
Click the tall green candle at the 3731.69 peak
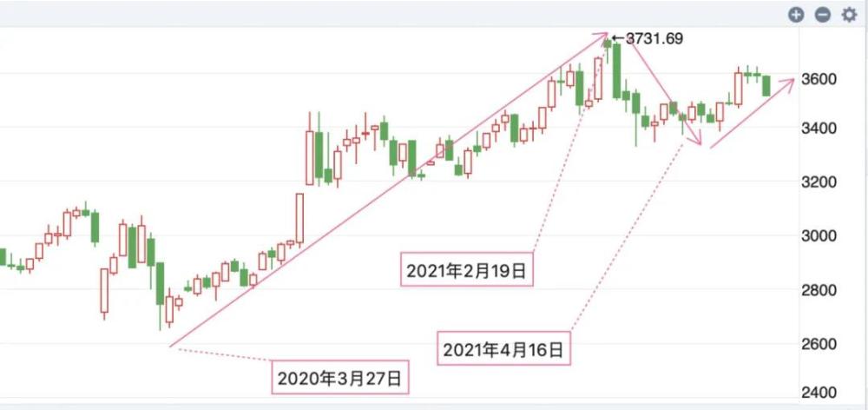click(616, 69)
